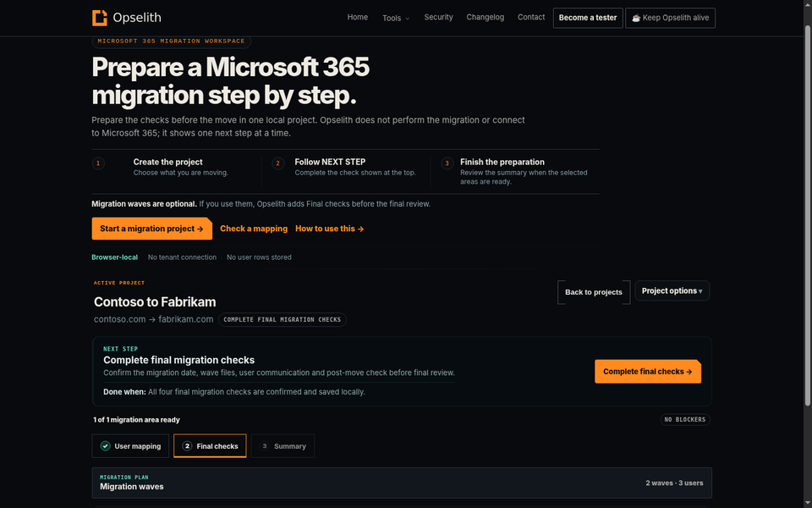This screenshot has height=508, width=812.
Task: Click the Opselith brand name
Action: click(137, 18)
